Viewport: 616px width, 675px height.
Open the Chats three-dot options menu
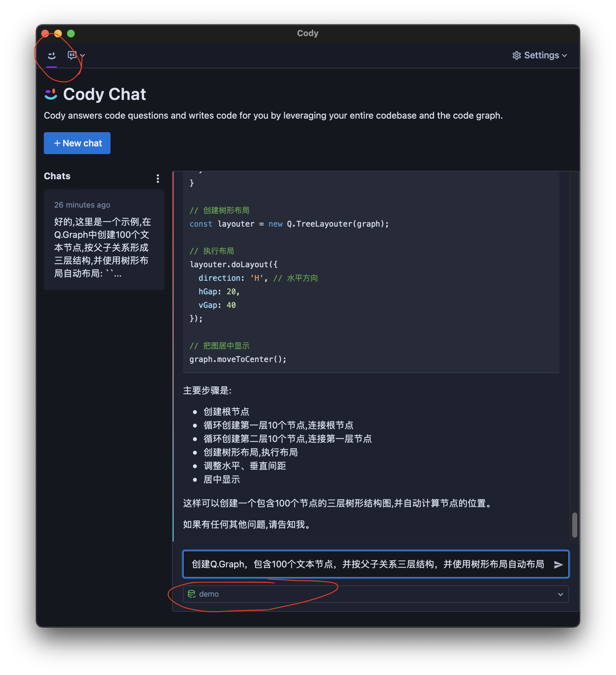click(x=158, y=179)
